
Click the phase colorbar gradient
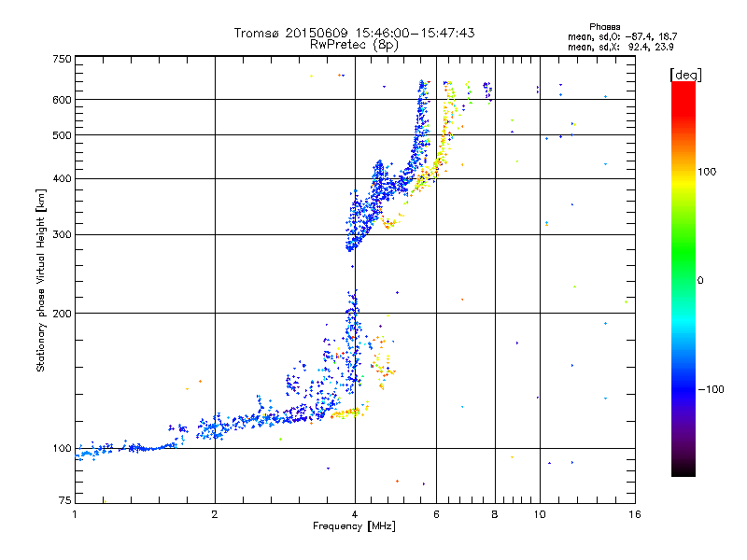point(684,278)
